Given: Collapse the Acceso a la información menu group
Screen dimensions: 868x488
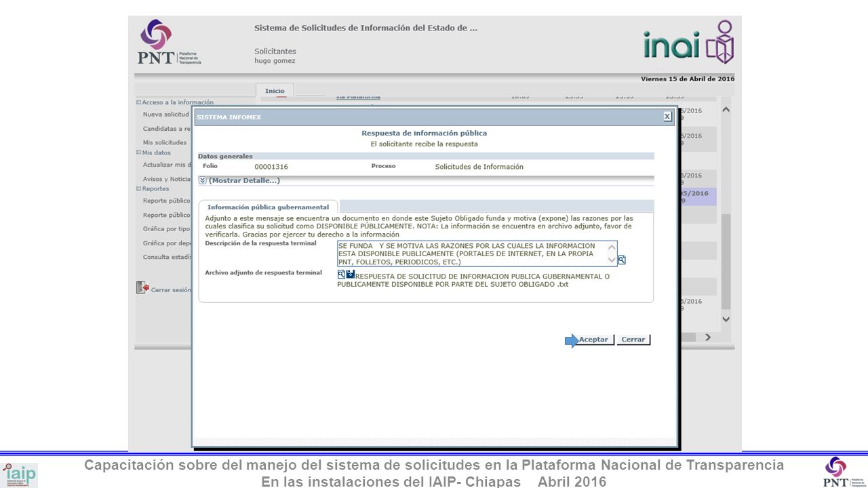Looking at the screenshot, I should (x=138, y=102).
